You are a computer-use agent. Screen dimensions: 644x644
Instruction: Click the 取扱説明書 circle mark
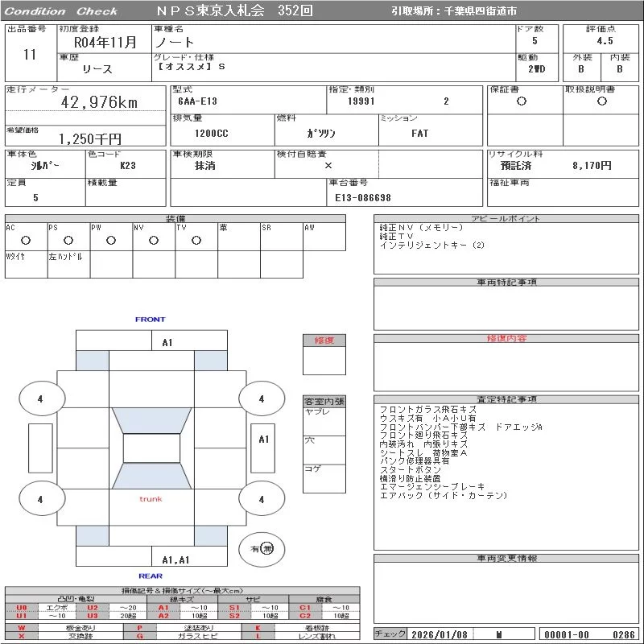602,101
